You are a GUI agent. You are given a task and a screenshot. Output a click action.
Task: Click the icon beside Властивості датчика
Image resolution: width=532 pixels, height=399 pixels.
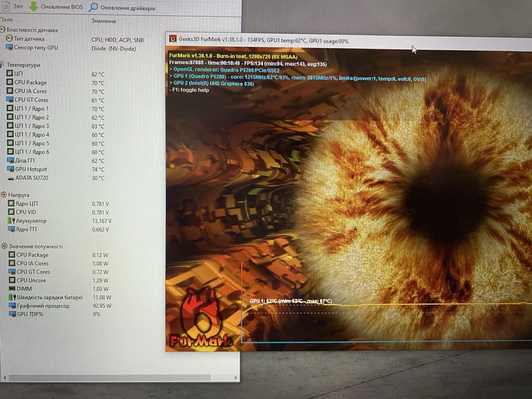(3, 30)
